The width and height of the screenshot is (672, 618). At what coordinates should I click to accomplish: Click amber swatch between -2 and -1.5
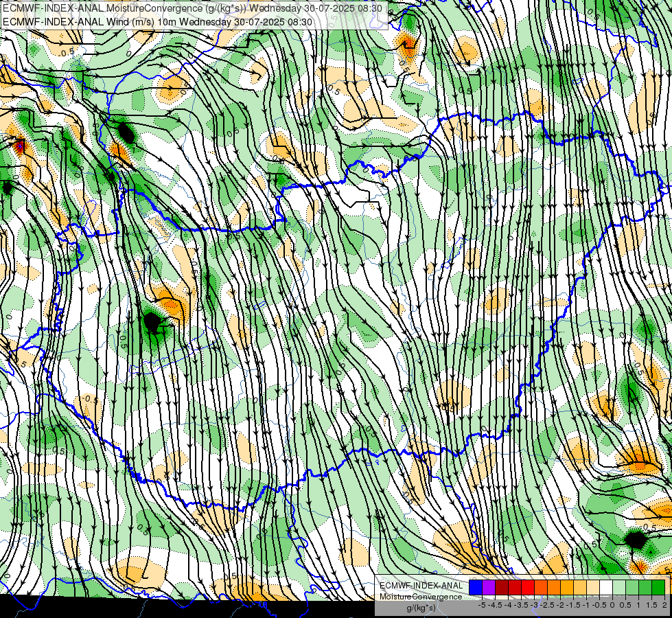[567, 588]
